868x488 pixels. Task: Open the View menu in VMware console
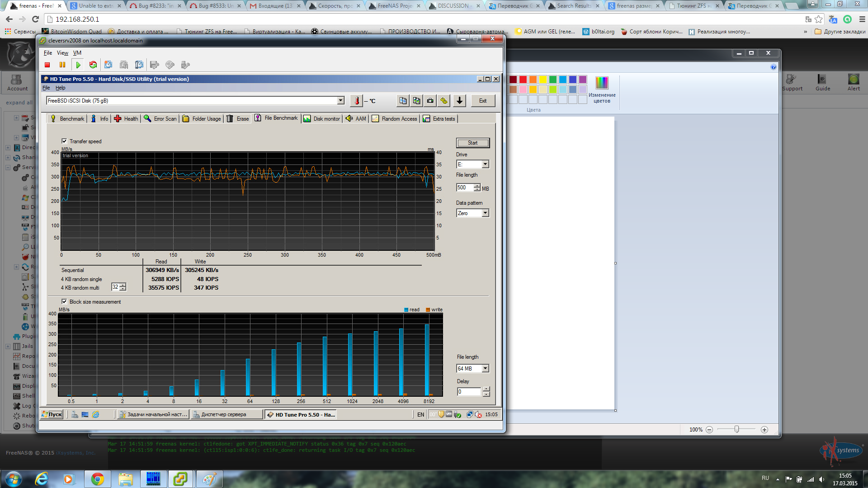pos(62,53)
